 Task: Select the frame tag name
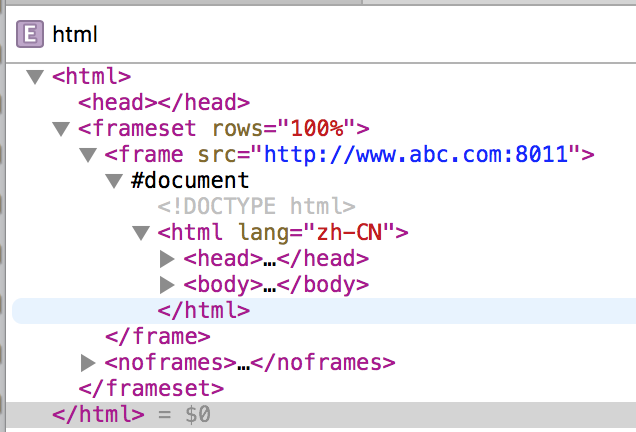[150, 155]
